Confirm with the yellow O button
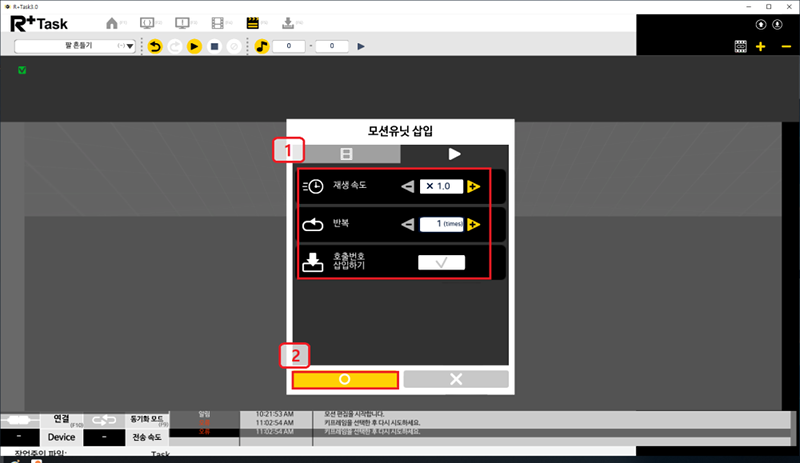Image resolution: width=800 pixels, height=463 pixels. [345, 380]
